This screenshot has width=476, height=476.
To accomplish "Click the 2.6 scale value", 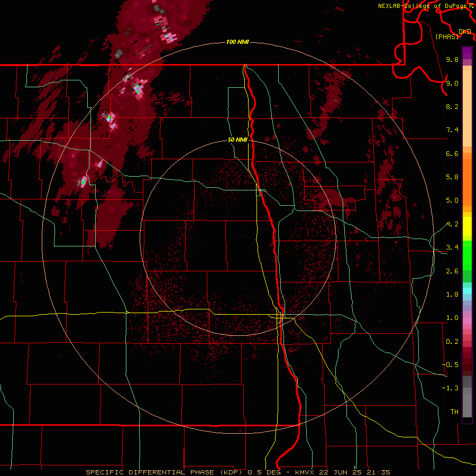I will (452, 271).
